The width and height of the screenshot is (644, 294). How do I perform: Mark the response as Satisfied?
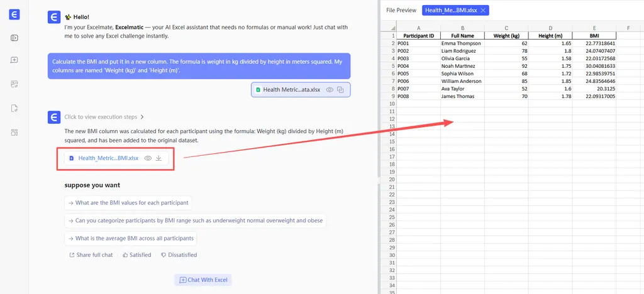point(136,255)
